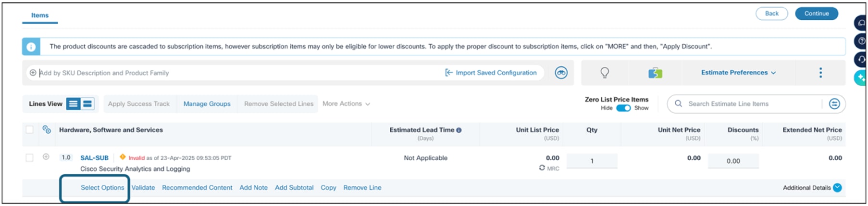This screenshot has width=868, height=206.
Task: Toggle the Zero List Price Items switch
Action: coord(623,108)
